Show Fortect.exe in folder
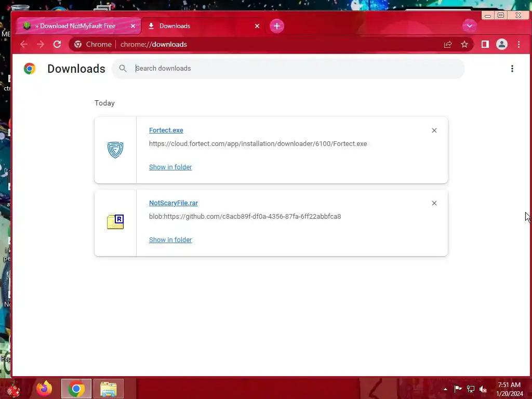The width and height of the screenshot is (532, 399). click(x=170, y=167)
